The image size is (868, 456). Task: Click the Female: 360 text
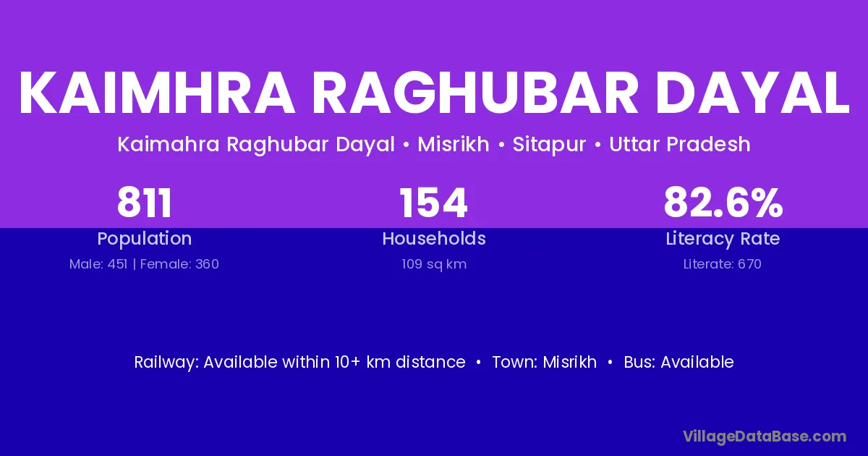point(179,264)
